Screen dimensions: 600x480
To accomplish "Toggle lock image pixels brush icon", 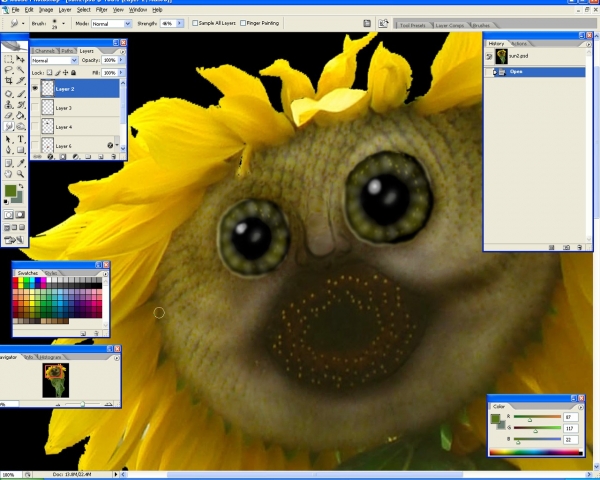I will [57, 72].
